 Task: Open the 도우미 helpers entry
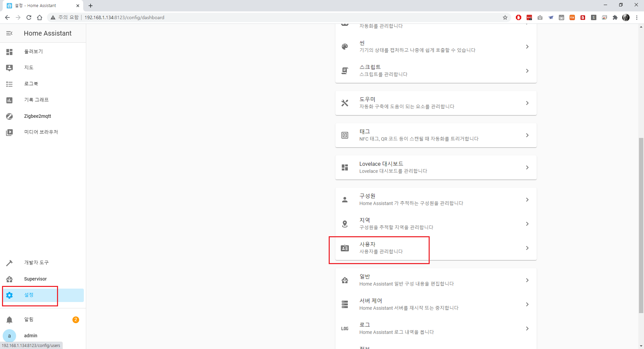pos(436,103)
